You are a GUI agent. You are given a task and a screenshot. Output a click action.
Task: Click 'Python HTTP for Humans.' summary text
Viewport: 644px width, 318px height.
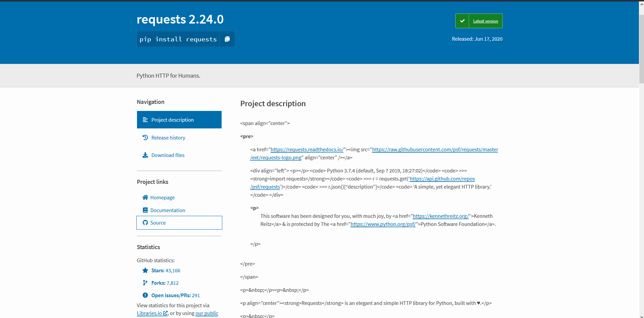[168, 76]
